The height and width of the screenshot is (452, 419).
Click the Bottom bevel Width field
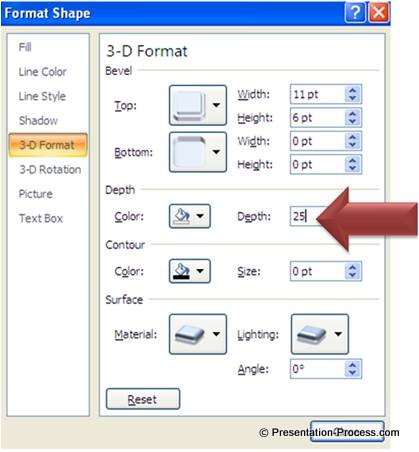click(318, 141)
